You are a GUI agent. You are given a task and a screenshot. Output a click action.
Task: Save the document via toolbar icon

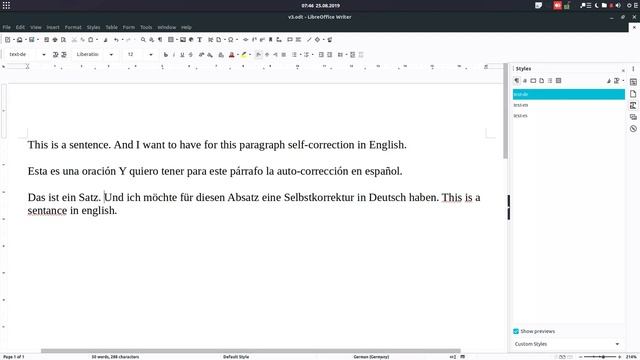pos(31,40)
